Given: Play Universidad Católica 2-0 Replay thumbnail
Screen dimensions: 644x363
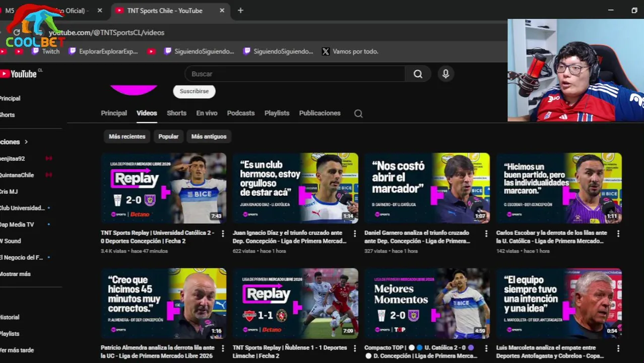Looking at the screenshot, I should point(163,188).
